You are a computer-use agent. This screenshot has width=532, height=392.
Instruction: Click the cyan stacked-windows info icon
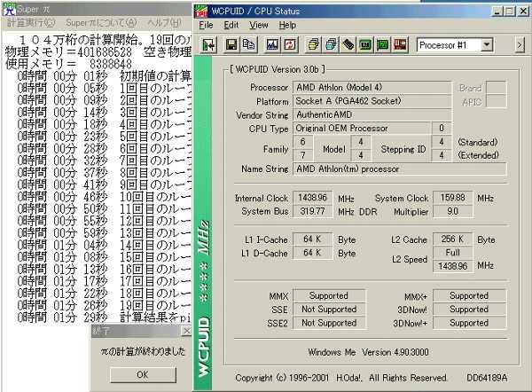click(x=331, y=45)
